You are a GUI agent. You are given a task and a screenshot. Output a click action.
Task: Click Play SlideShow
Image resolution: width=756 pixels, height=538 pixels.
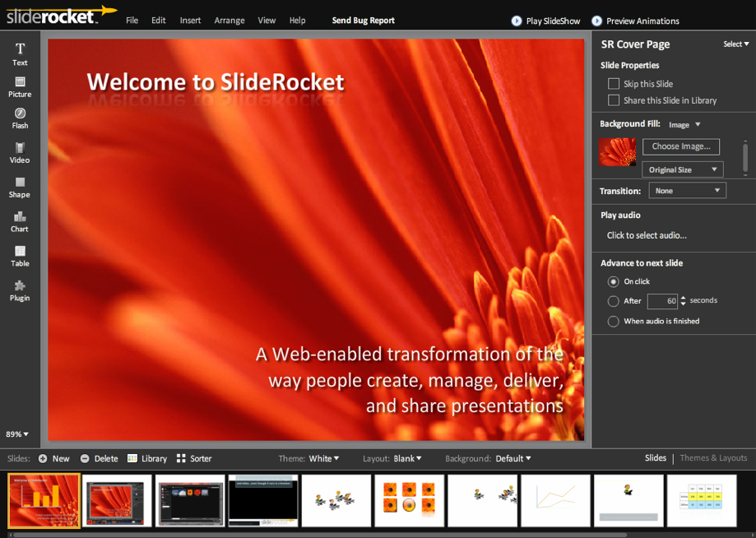[545, 21]
